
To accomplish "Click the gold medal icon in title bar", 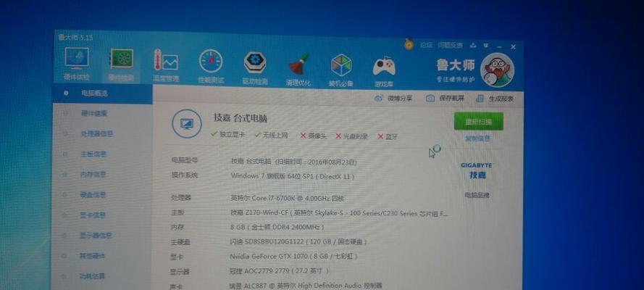I will 409,44.
